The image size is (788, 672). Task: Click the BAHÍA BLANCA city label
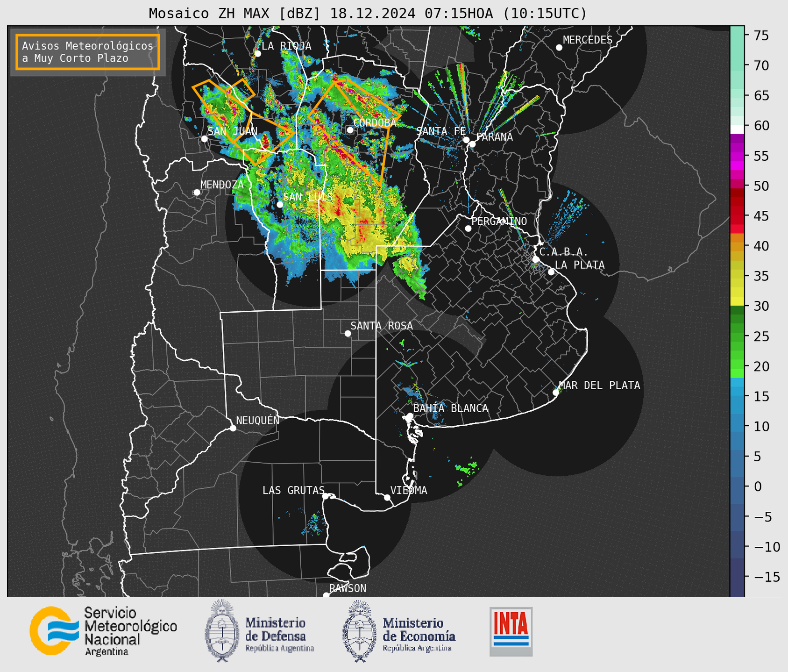click(x=451, y=408)
